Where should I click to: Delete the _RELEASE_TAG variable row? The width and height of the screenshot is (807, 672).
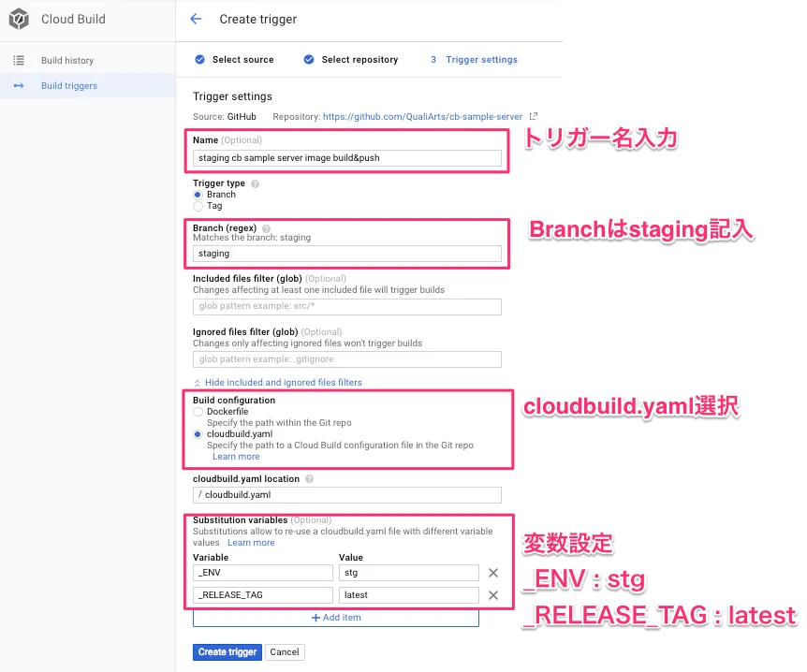point(493,595)
